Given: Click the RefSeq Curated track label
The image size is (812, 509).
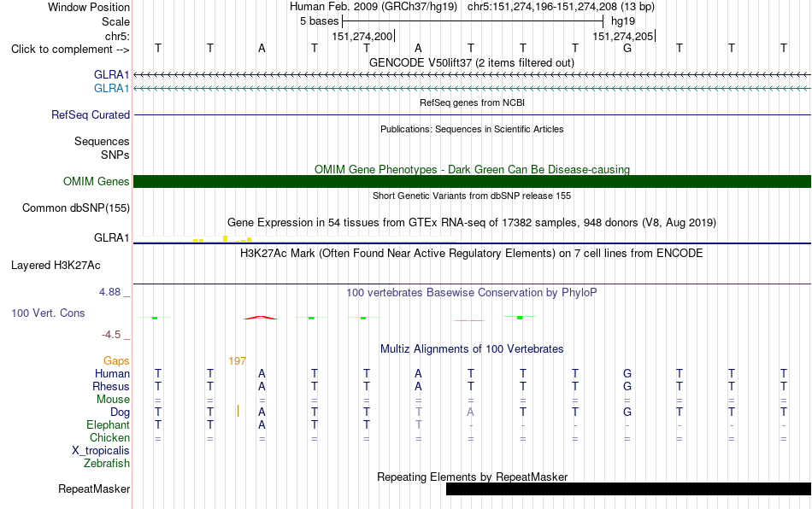Looking at the screenshot, I should tap(91, 114).
